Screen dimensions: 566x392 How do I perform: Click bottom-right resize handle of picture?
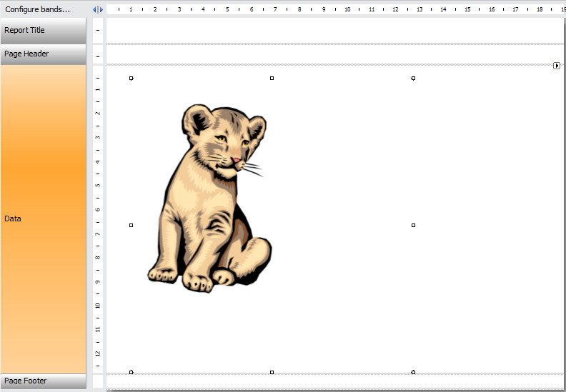[413, 372]
